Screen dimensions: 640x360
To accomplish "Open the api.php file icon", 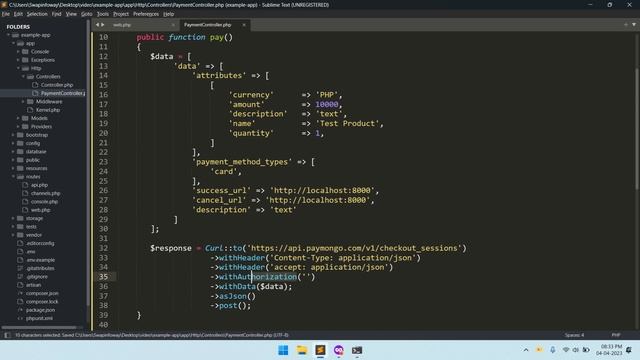I will (25, 185).
